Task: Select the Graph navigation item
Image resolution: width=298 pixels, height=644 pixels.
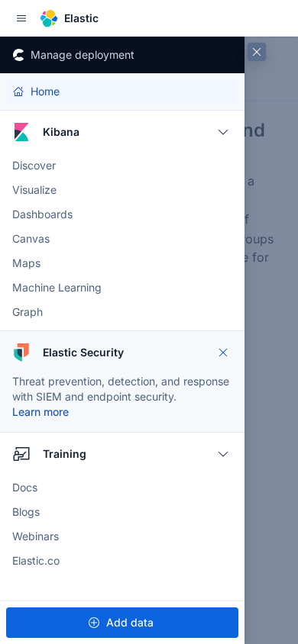Action: tap(28, 312)
